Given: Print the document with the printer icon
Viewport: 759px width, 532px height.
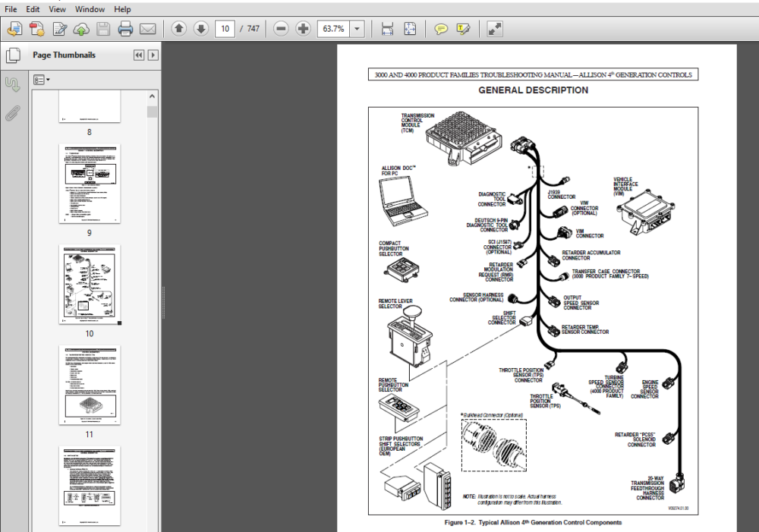Looking at the screenshot, I should point(125,29).
